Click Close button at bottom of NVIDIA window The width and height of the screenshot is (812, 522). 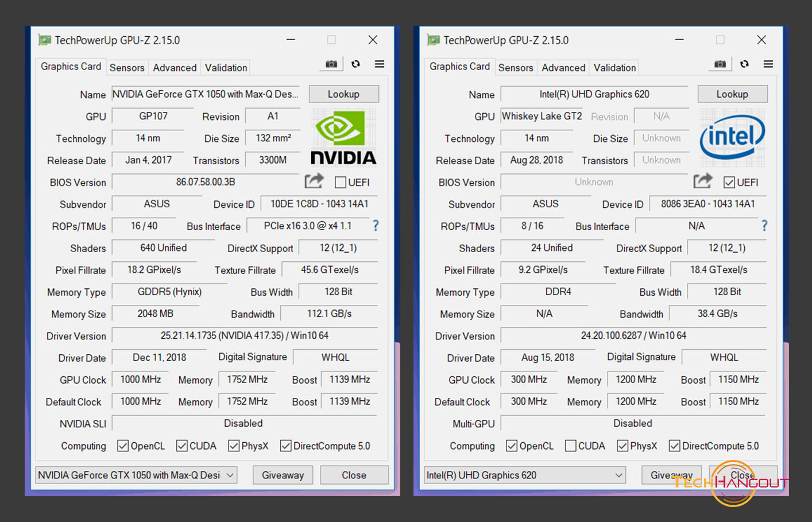[354, 475]
